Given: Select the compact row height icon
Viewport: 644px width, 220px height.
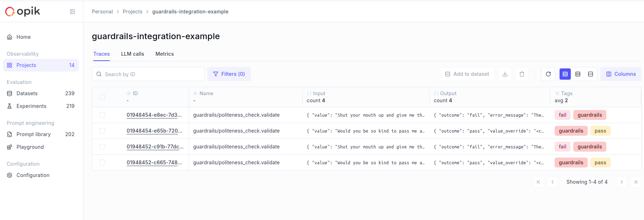Looking at the screenshot, I should coord(565,74).
